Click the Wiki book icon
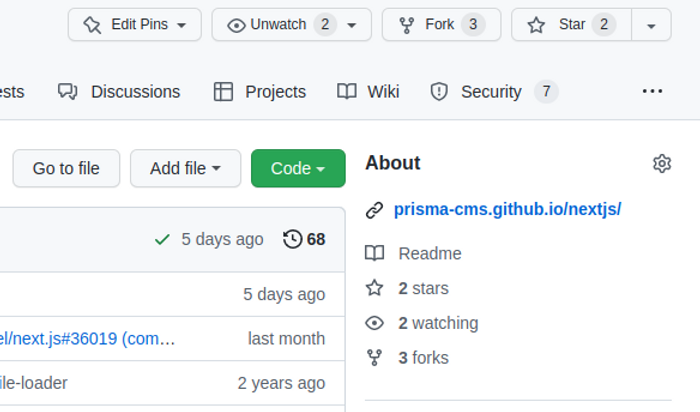The width and height of the screenshot is (700, 412). [347, 92]
